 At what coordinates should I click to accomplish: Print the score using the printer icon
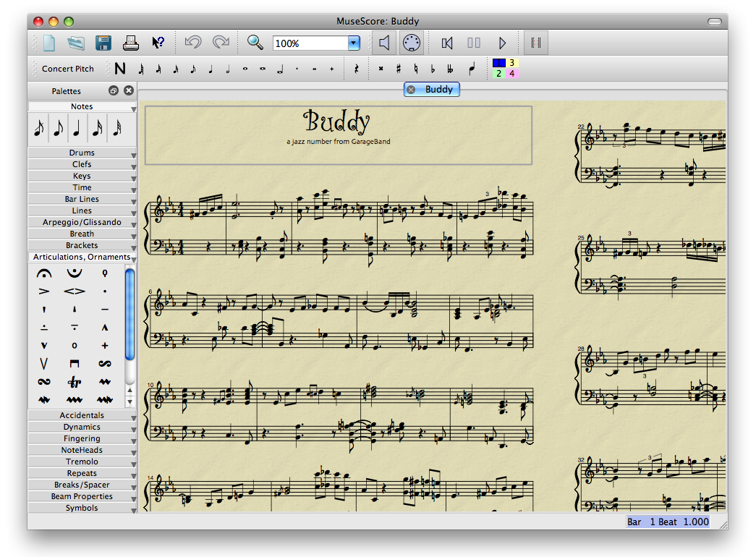(131, 43)
